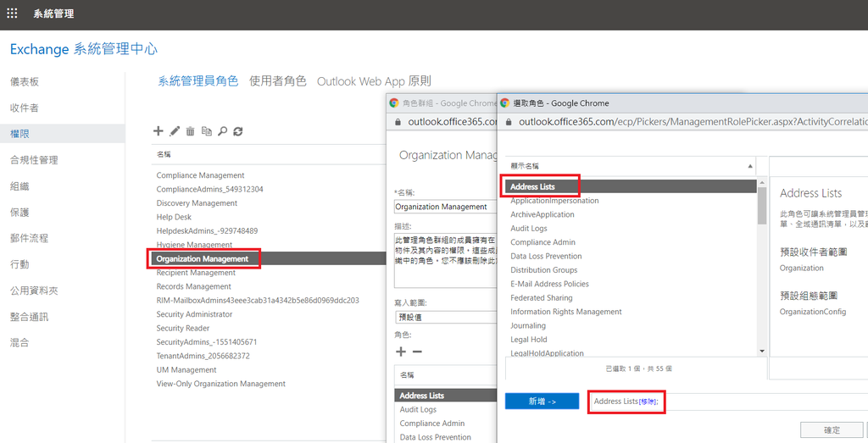Click the minus icon under 角色 in role group window
Viewport: 868px width, 443px height.
tap(417, 352)
